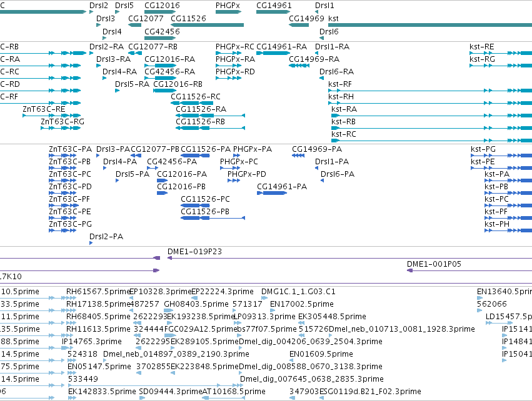
Task: Select BAC clone DME1-001P05
Action: (434, 264)
